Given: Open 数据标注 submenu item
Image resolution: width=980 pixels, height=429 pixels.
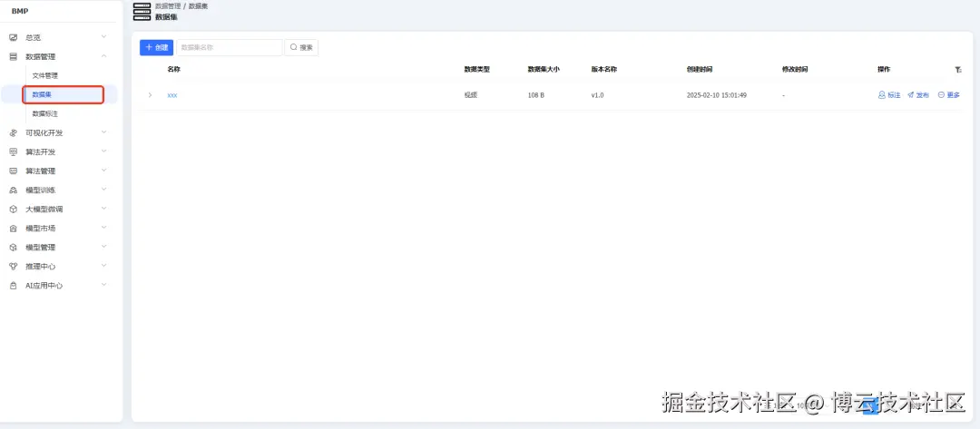Looking at the screenshot, I should tap(45, 113).
